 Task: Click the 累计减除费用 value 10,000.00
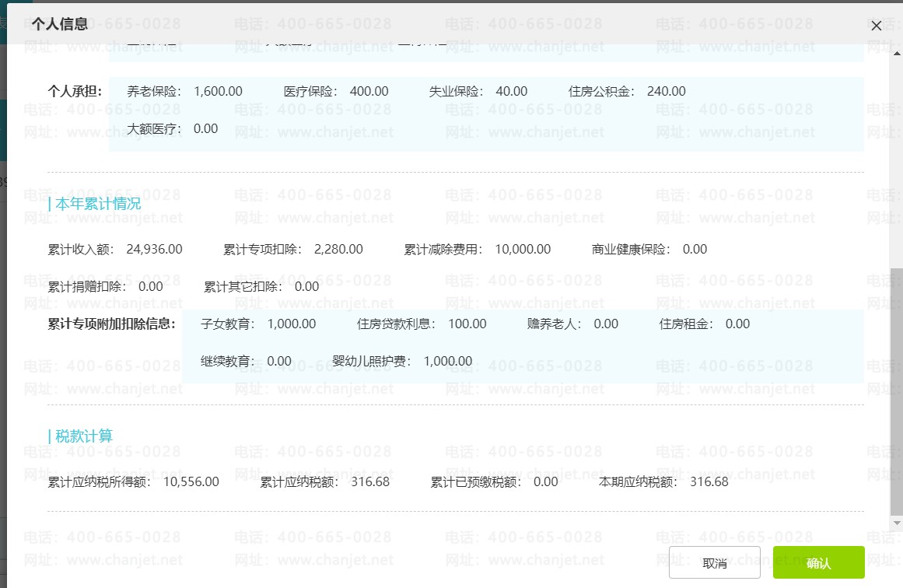(x=523, y=250)
